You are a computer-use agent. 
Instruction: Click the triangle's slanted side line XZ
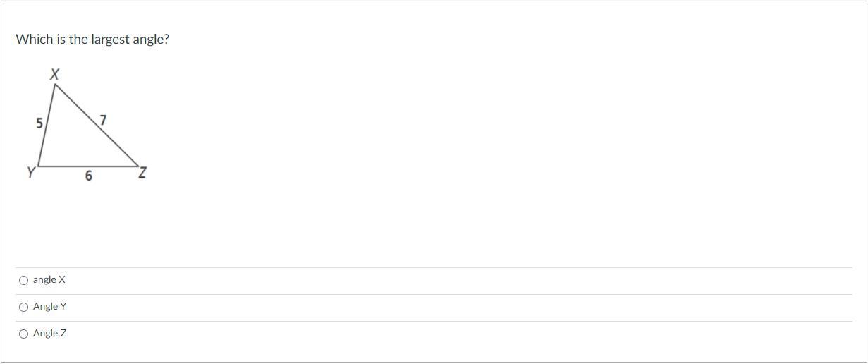coord(97,126)
